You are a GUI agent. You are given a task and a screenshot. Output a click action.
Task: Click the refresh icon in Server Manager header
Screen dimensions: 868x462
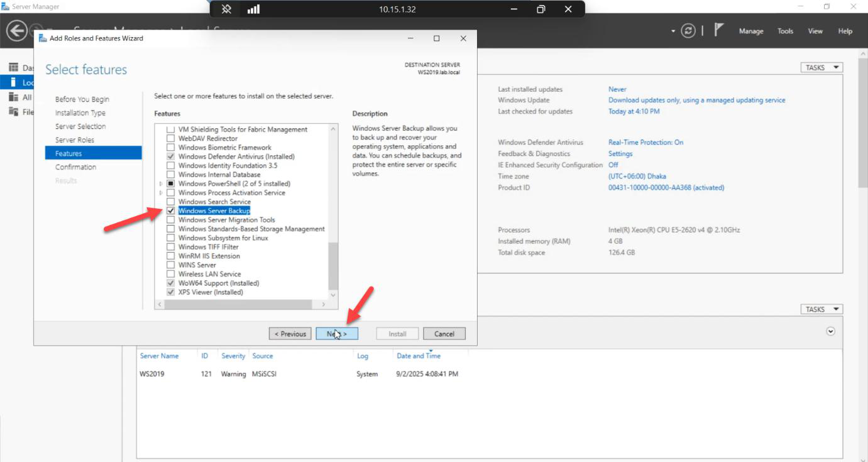[x=689, y=30]
